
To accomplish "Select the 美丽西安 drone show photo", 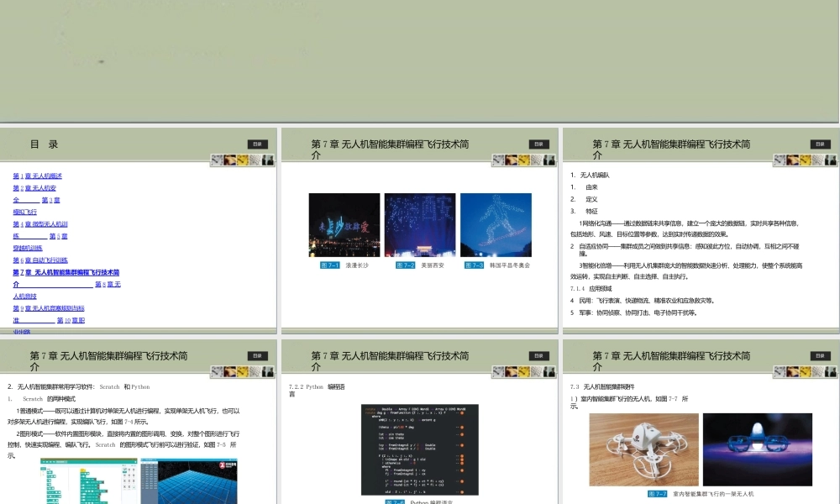I will coord(420,225).
